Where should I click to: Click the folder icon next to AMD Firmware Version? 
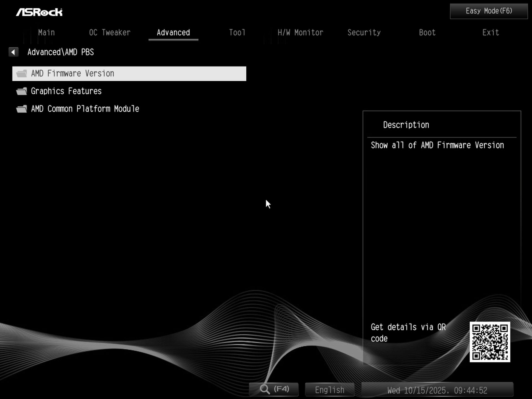[x=22, y=73]
